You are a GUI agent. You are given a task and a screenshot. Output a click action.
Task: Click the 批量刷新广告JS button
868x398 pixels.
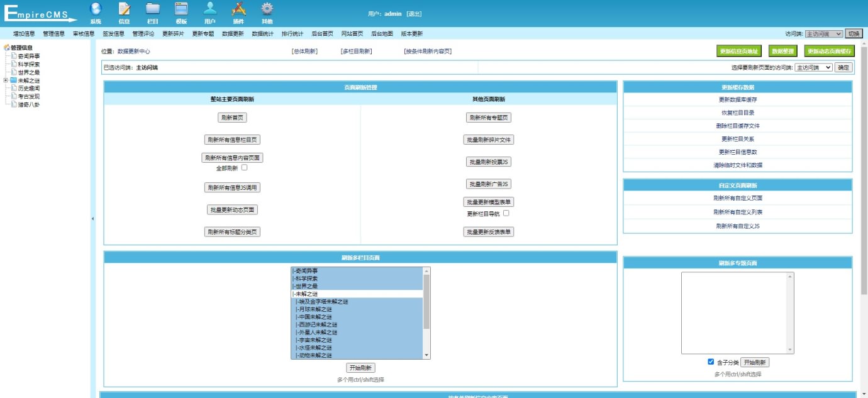489,184
